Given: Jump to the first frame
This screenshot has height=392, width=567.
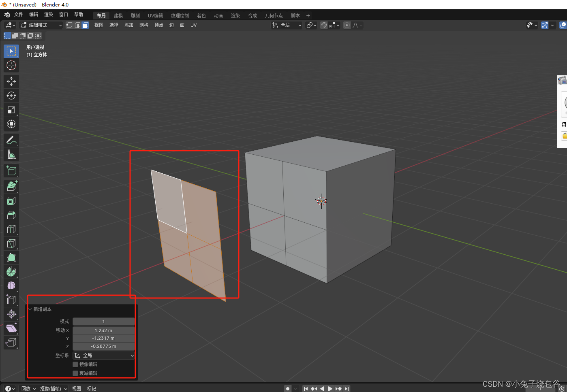Looking at the screenshot, I should (x=306, y=389).
